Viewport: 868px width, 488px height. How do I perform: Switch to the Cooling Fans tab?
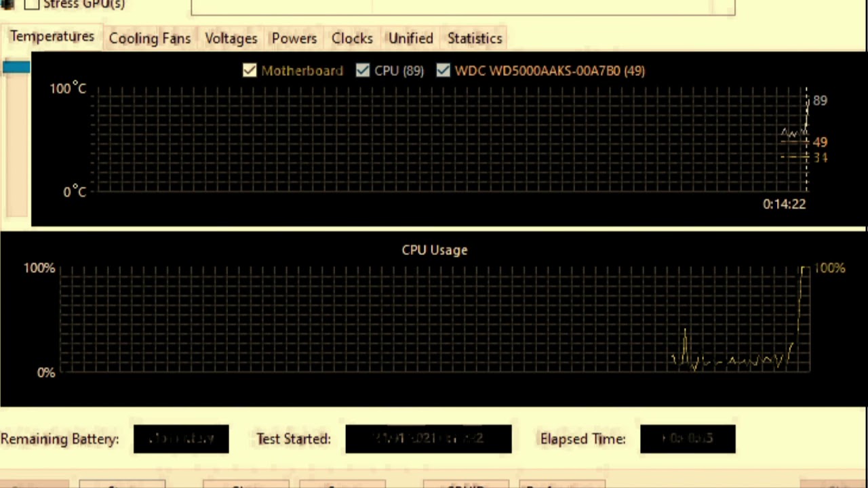[x=150, y=39]
